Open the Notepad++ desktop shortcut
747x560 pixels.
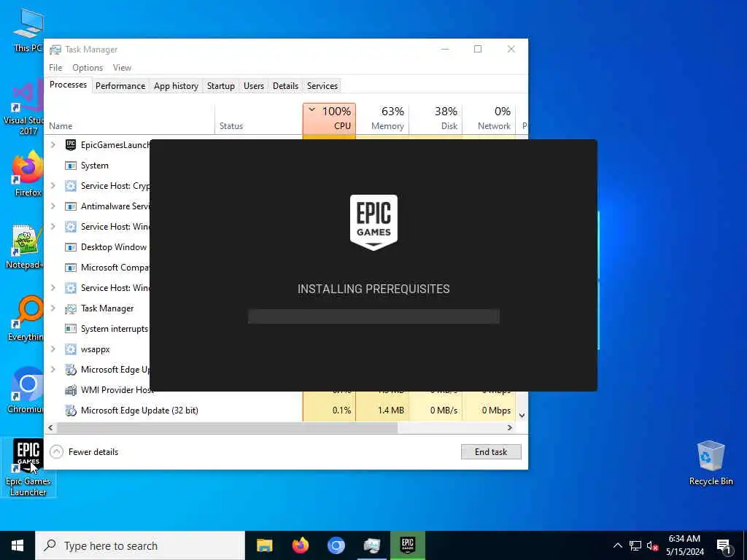tap(26, 246)
